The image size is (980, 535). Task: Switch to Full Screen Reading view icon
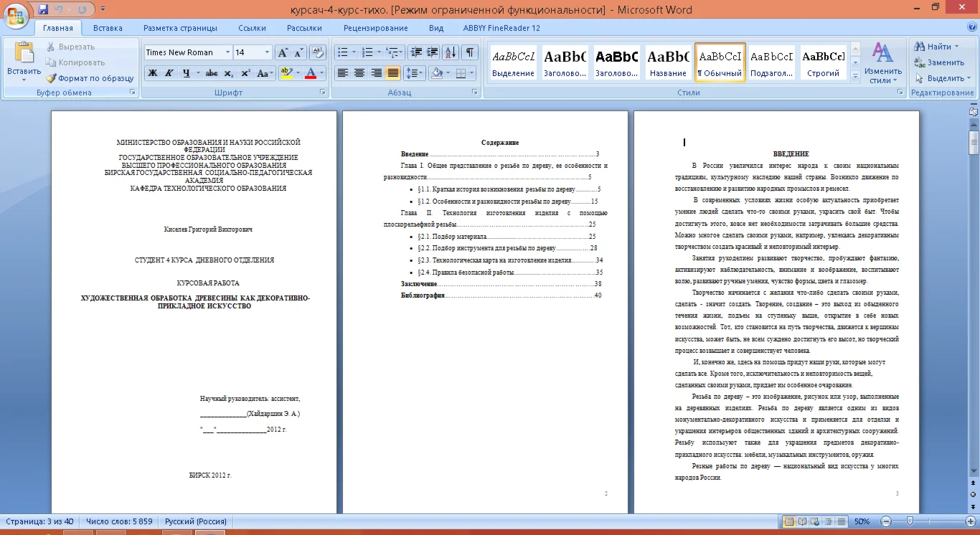pyautogui.click(x=801, y=521)
